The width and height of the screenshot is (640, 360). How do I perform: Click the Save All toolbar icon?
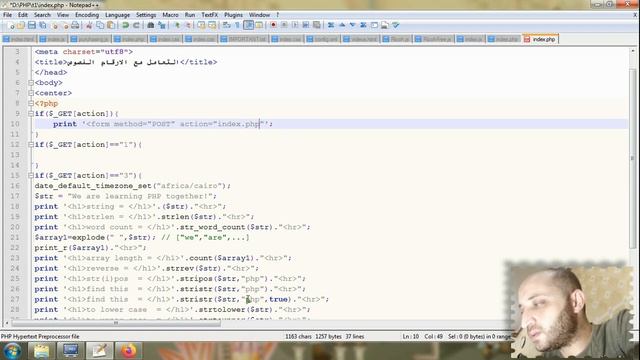point(42,25)
